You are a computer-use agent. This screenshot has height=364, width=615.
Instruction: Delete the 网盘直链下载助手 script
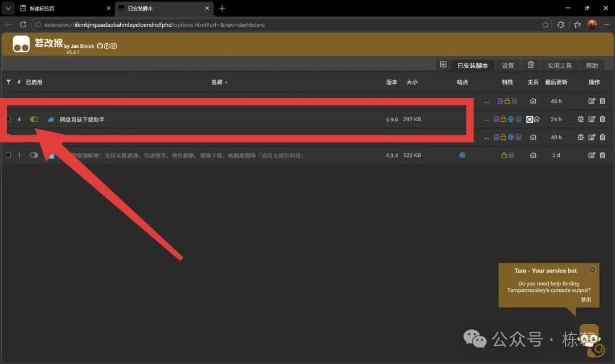(602, 119)
